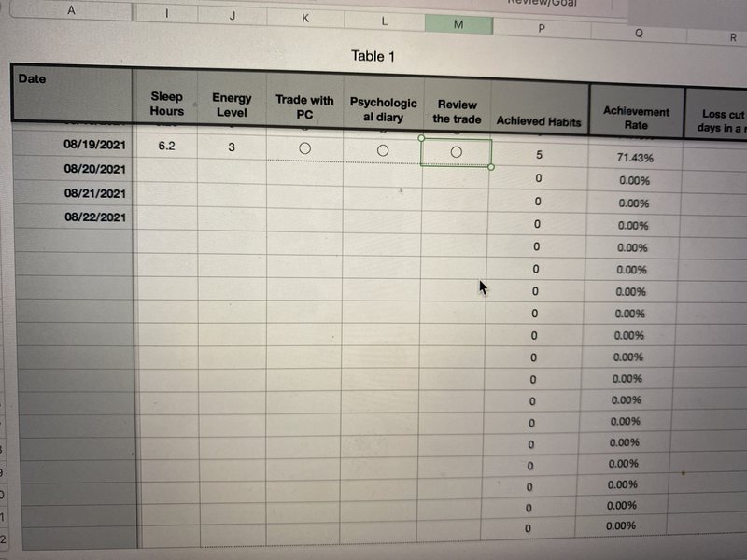
Task: Select the 08/20/2021 date cell
Action: (94, 169)
